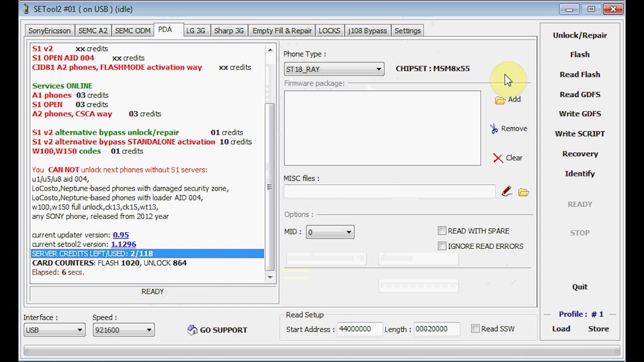The height and width of the screenshot is (362, 644).
Task: Click the Read GDFS button
Action: coord(580,95)
